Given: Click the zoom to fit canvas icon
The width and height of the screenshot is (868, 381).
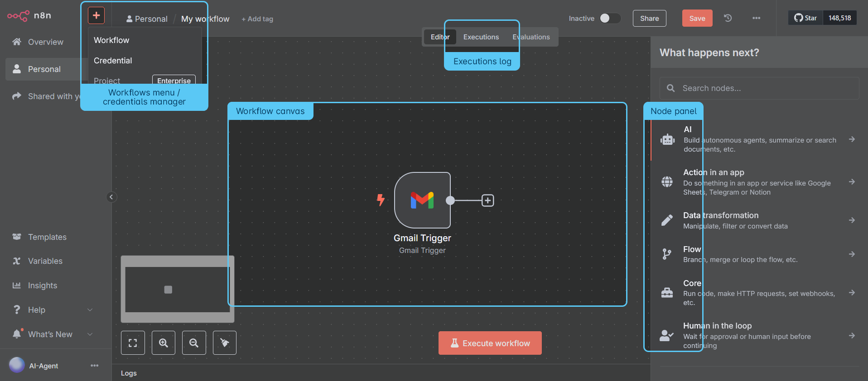Looking at the screenshot, I should point(133,343).
